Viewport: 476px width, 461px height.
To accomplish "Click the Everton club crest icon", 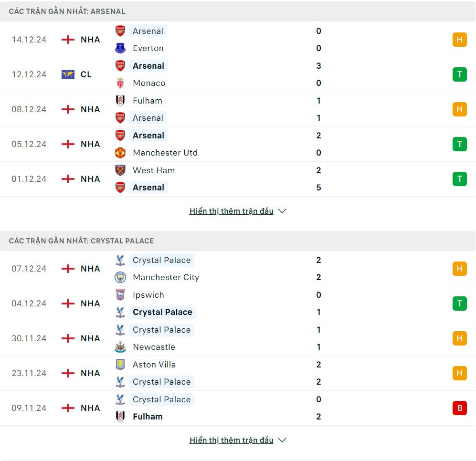I will point(120,48).
